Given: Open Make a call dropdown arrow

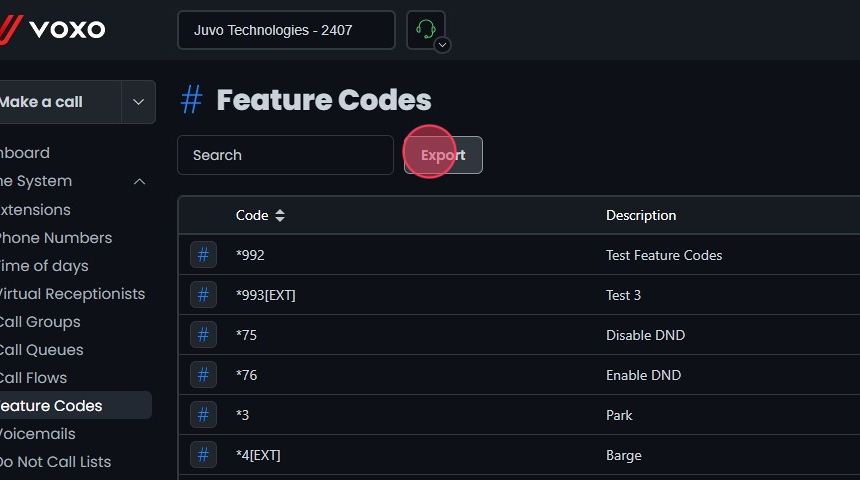Looking at the screenshot, I should 138,102.
